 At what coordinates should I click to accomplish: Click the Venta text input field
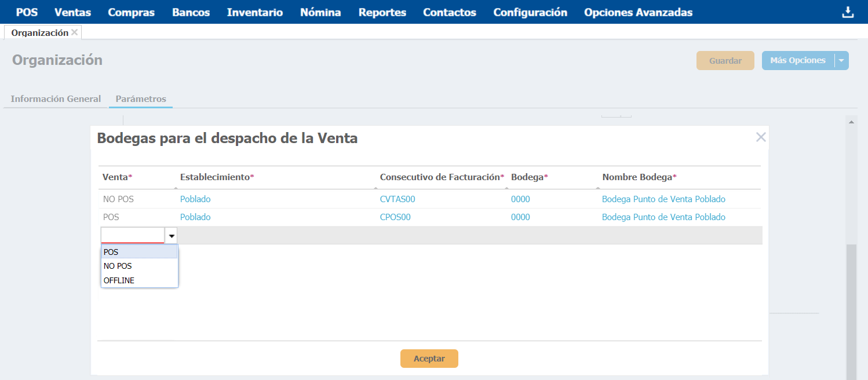pyautogui.click(x=133, y=235)
